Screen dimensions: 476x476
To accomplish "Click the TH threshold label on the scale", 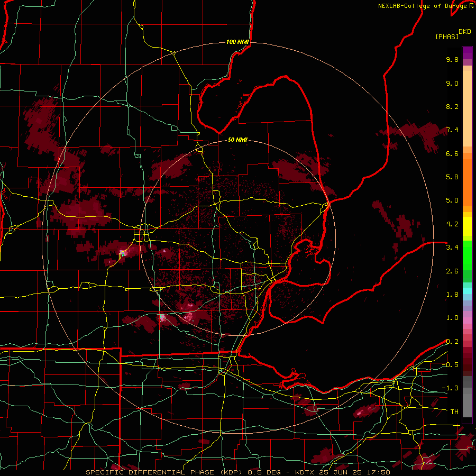I will click(x=454, y=412).
